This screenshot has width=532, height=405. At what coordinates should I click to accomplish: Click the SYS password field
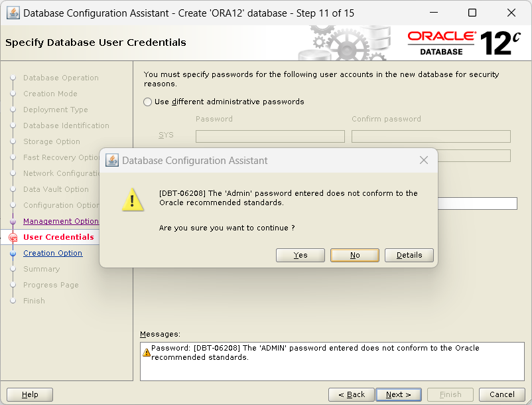[x=270, y=137]
